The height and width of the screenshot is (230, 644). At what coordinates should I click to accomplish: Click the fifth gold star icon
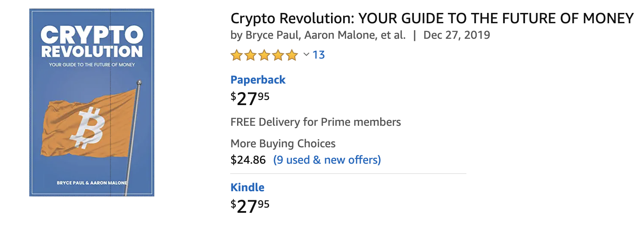click(292, 55)
